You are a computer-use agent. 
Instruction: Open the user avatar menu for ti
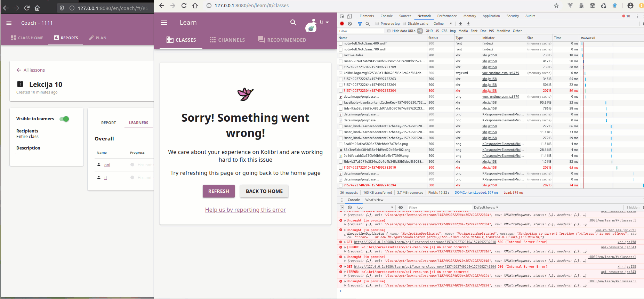[311, 26]
